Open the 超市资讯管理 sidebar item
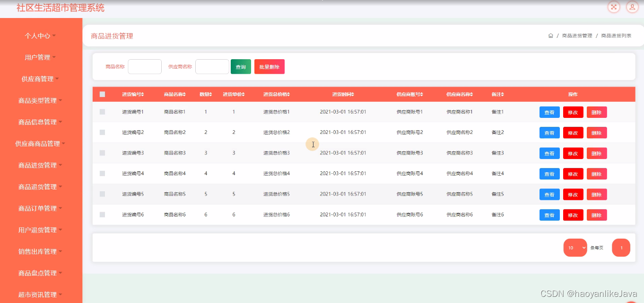 (x=41, y=294)
